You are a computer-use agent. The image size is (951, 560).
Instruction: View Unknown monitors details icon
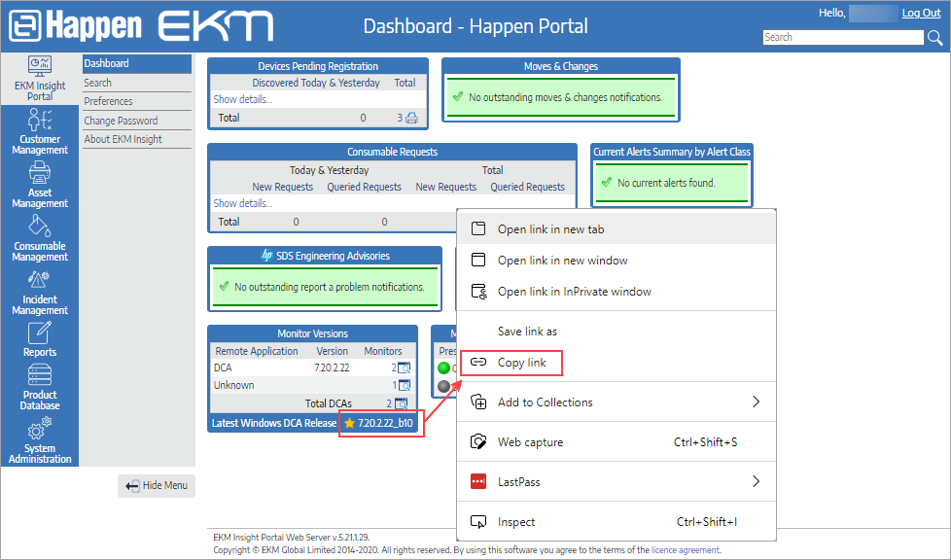404,385
